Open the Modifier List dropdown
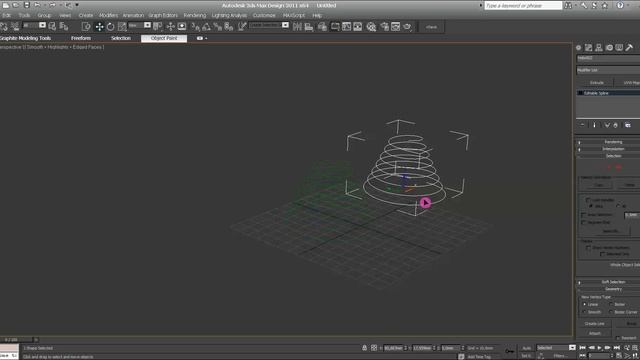The height and width of the screenshot is (360, 640). 608,70
